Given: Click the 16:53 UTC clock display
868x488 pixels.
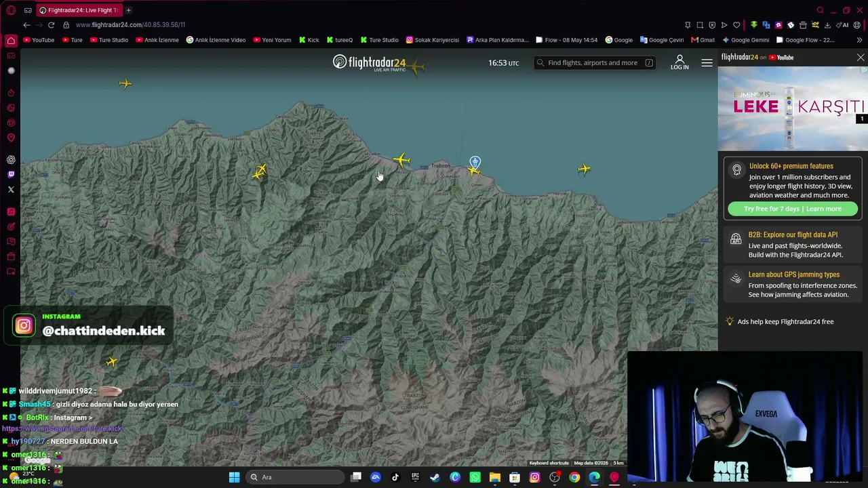Looking at the screenshot, I should pyautogui.click(x=503, y=63).
